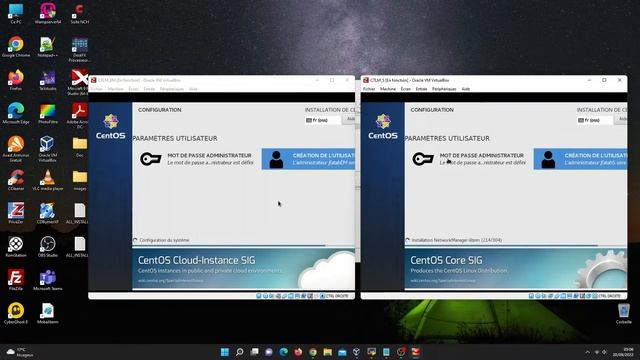Viewport: 640px width, 360px height.
Task: Open OBS Studio desktop shortcut
Action: (x=48, y=247)
